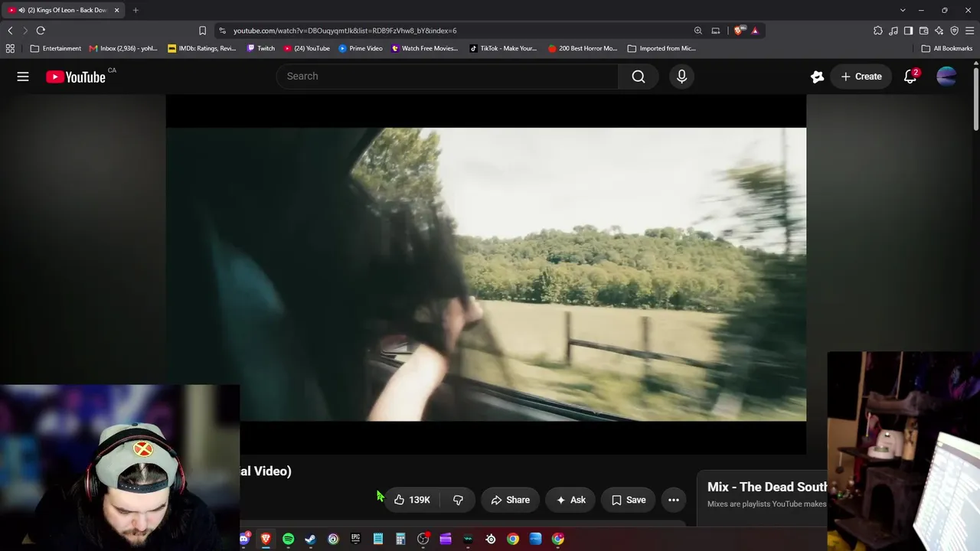The height and width of the screenshot is (551, 980).
Task: Open more actions ellipsis under video
Action: pos(674,500)
